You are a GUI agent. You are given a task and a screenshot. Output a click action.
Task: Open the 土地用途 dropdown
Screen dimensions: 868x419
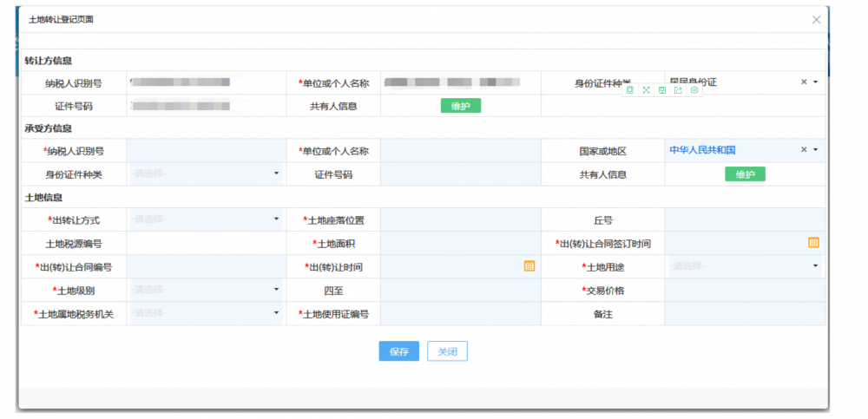815,266
